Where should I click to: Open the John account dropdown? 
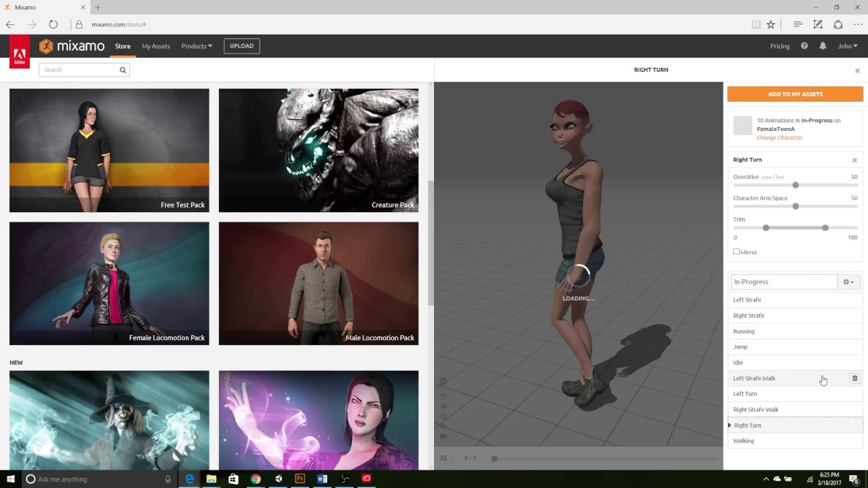pos(848,46)
